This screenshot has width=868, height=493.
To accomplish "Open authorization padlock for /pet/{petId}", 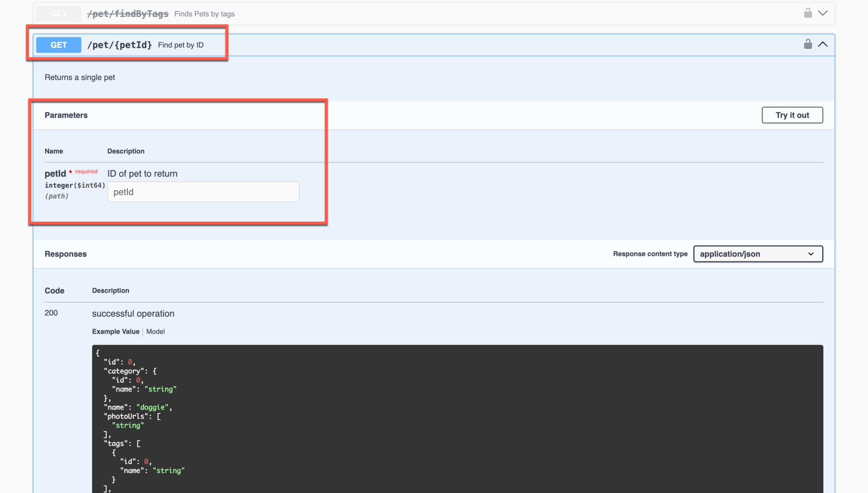I will [x=808, y=44].
